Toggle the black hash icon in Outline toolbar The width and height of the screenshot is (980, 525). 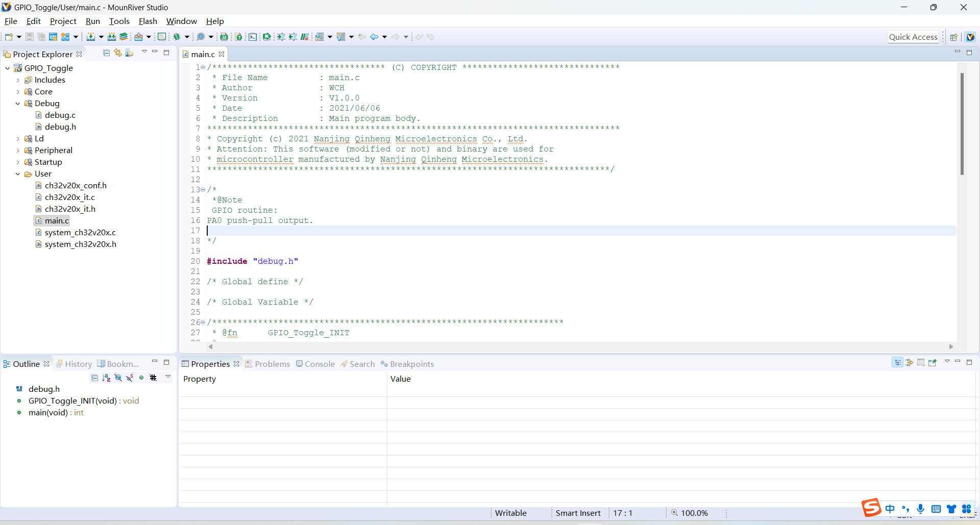(153, 378)
